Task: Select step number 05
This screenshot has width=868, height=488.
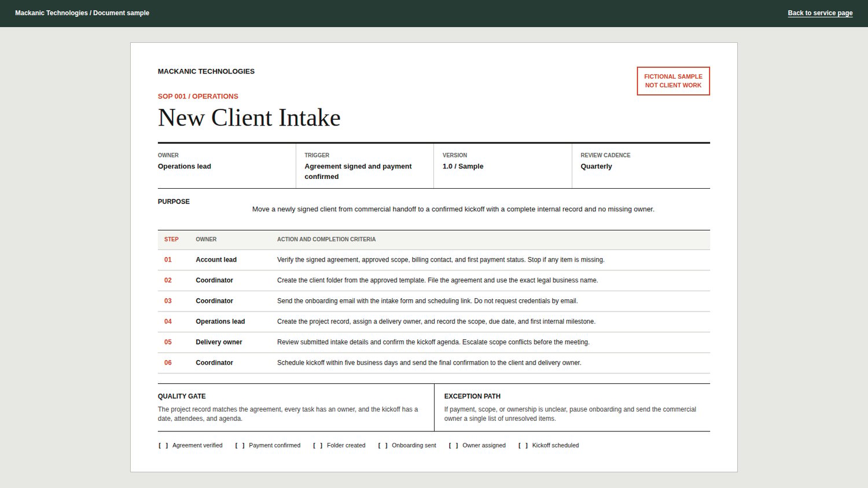Action: pos(168,342)
